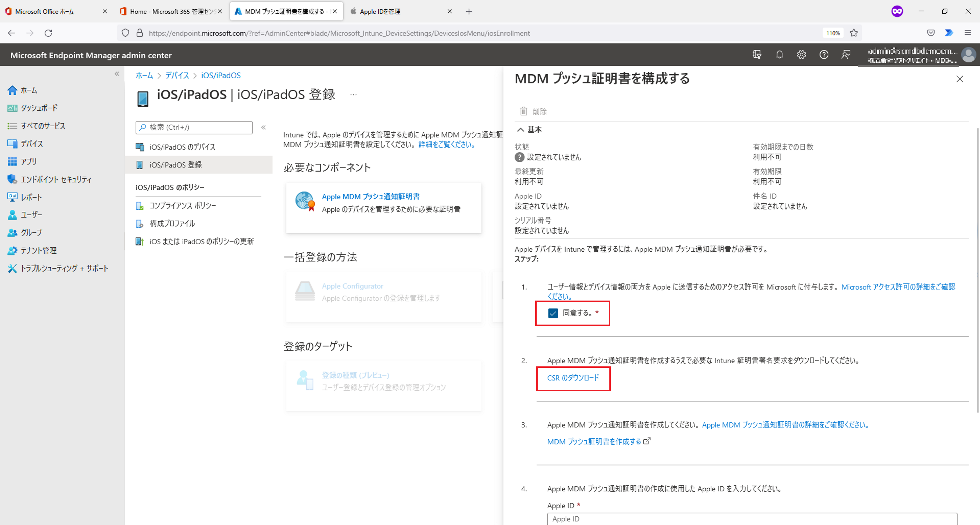Collapse the 基本 section
The image size is (980, 525).
point(529,130)
